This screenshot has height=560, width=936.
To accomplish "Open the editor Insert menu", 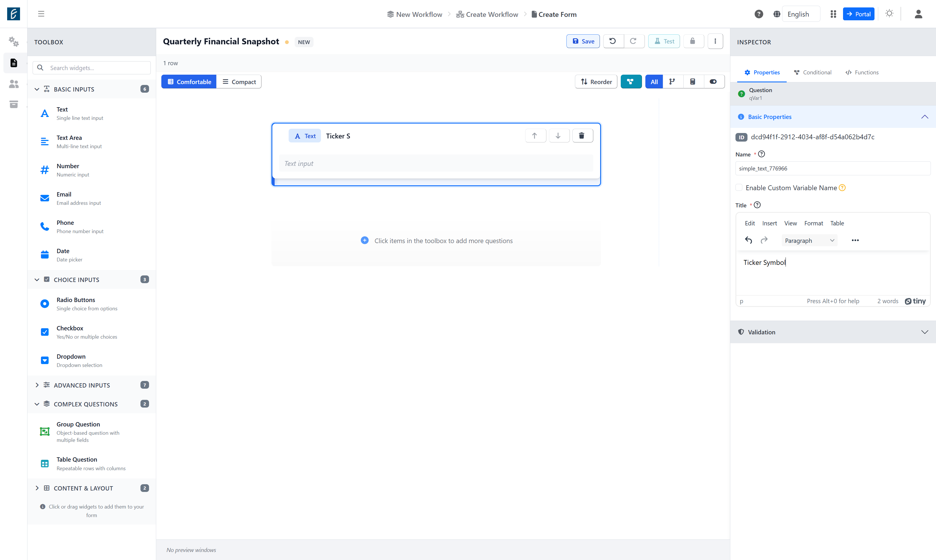I will click(x=769, y=223).
